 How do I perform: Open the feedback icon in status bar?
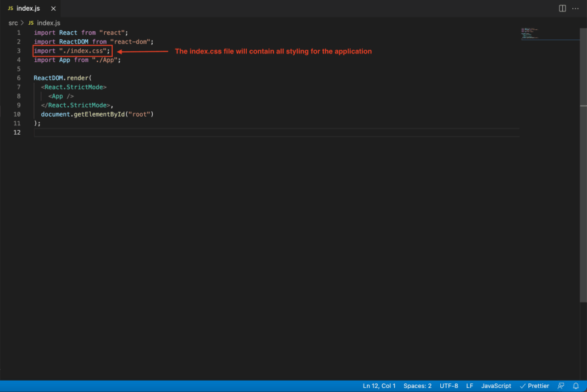561,385
